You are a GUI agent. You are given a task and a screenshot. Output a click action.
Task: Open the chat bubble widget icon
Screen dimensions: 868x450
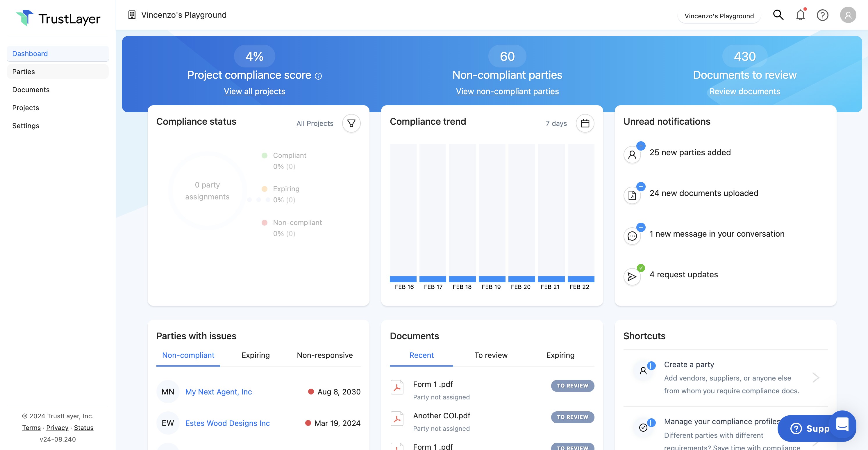pos(842,424)
